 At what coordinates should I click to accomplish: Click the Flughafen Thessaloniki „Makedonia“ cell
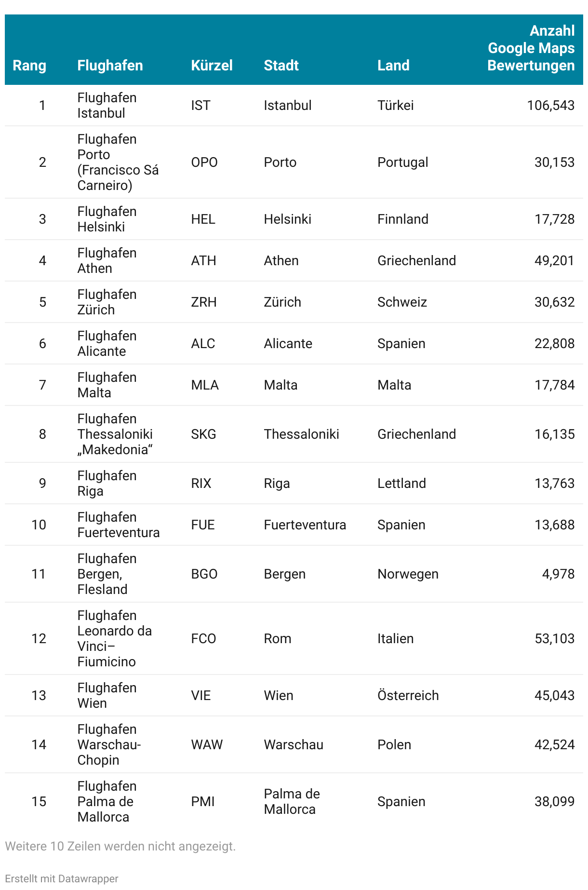[x=115, y=434]
